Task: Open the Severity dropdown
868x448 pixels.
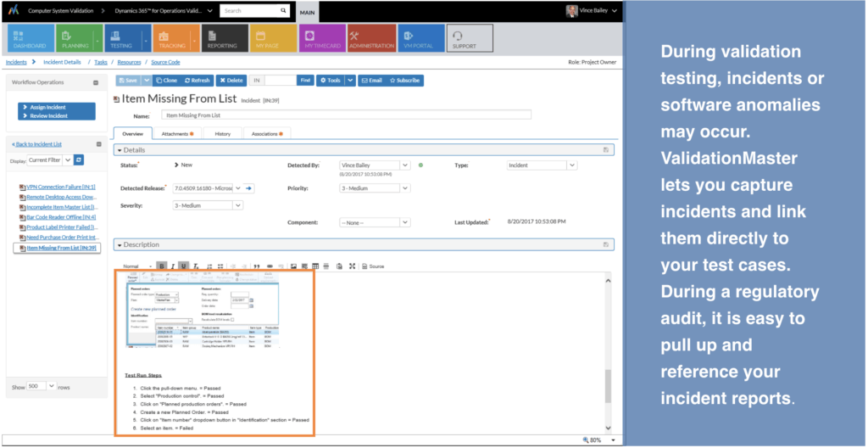Action: coord(209,205)
